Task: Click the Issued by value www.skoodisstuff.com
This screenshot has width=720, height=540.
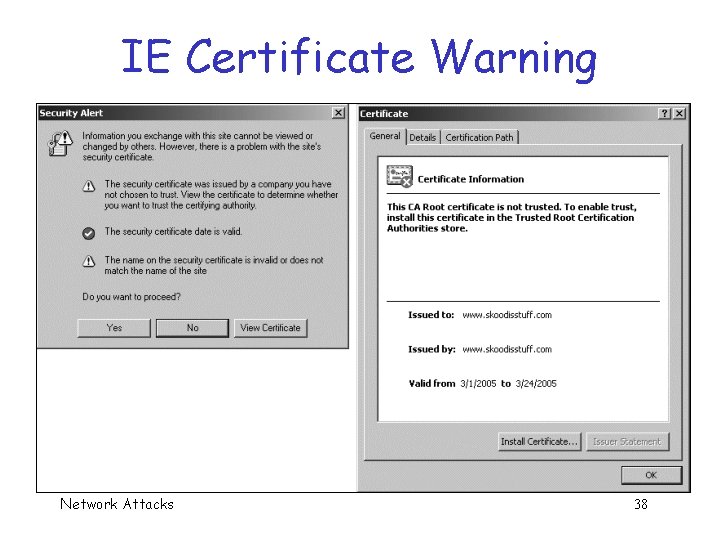Action: click(x=507, y=349)
